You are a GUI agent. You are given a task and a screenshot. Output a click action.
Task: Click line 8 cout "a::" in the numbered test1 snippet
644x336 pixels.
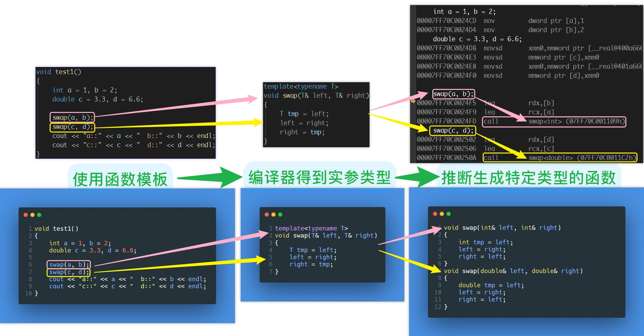coord(127,279)
